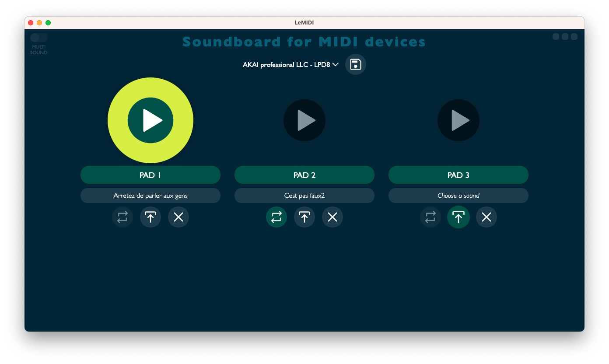Play the sound on PAD 1
Viewport: 609px width, 364px height.
[150, 120]
